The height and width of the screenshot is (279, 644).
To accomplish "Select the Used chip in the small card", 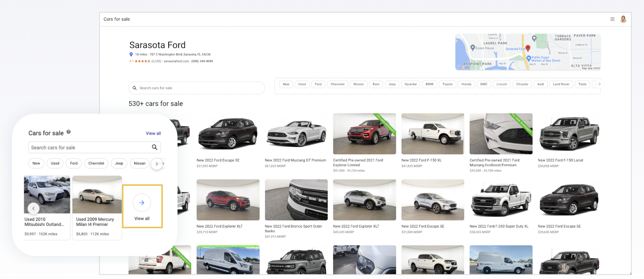I will 55,163.
